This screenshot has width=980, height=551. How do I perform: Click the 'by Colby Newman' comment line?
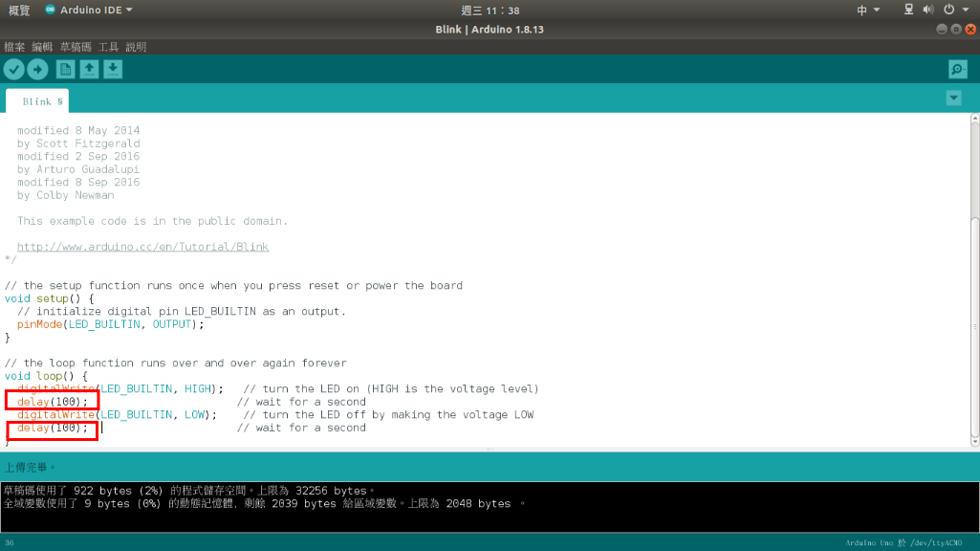point(66,195)
